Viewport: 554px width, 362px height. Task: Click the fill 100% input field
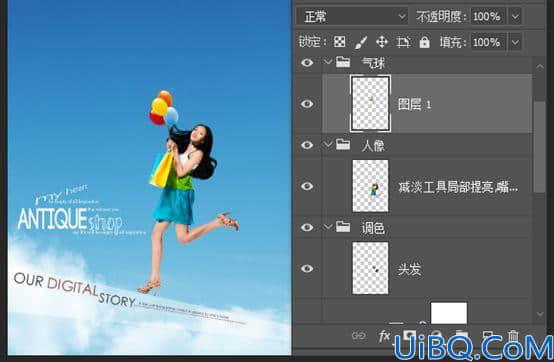[x=488, y=43]
